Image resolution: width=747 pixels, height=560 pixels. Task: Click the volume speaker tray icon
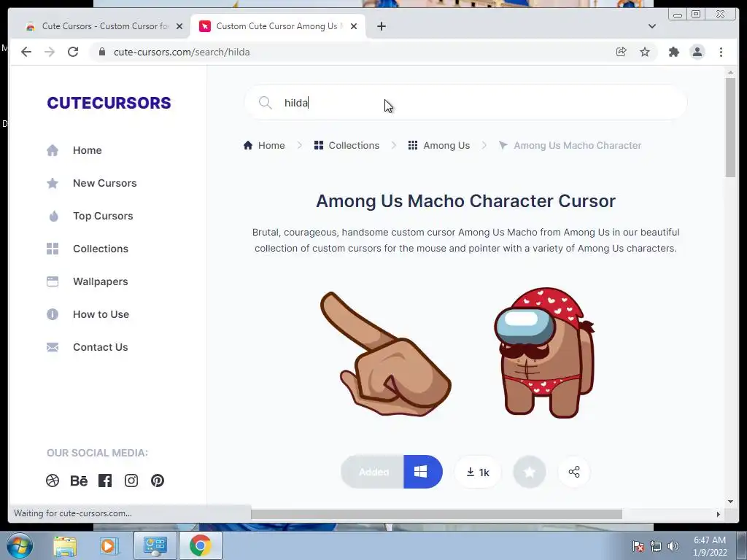click(673, 546)
